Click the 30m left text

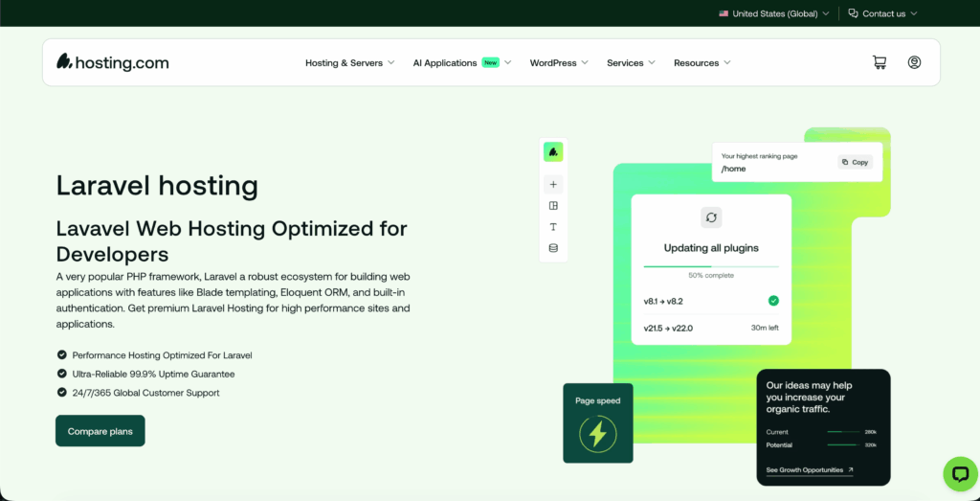[x=765, y=328]
